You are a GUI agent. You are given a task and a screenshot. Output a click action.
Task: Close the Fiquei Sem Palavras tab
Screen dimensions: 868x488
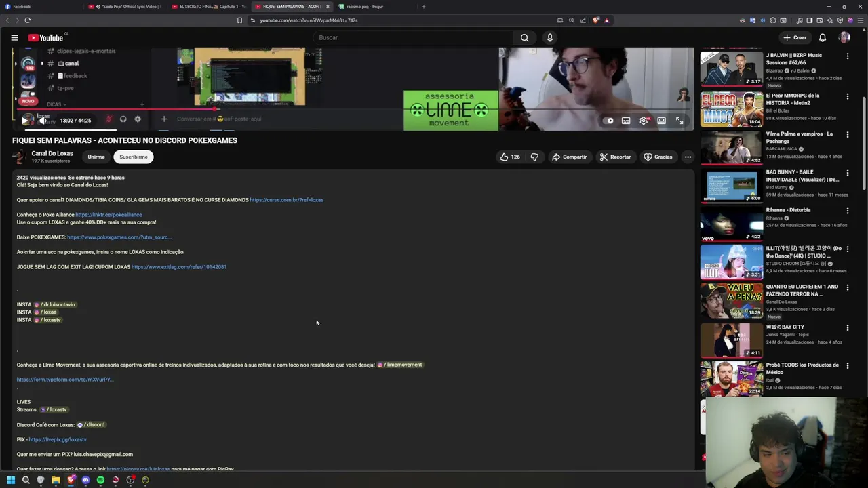328,7
